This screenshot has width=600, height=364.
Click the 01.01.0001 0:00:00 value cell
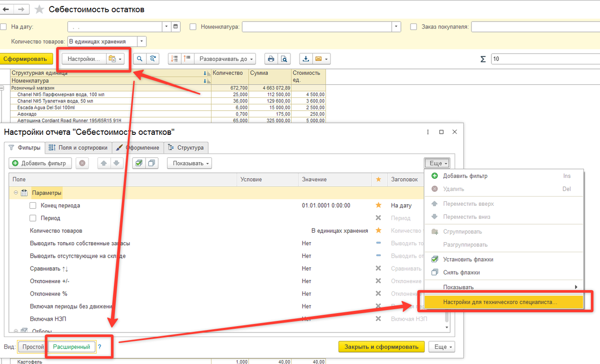334,205
